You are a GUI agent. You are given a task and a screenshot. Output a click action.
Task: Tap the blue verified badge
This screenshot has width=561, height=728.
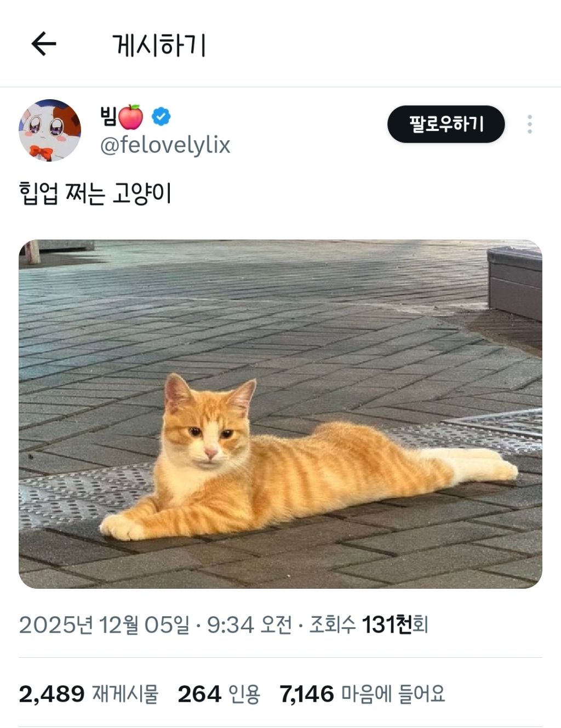click(x=161, y=116)
